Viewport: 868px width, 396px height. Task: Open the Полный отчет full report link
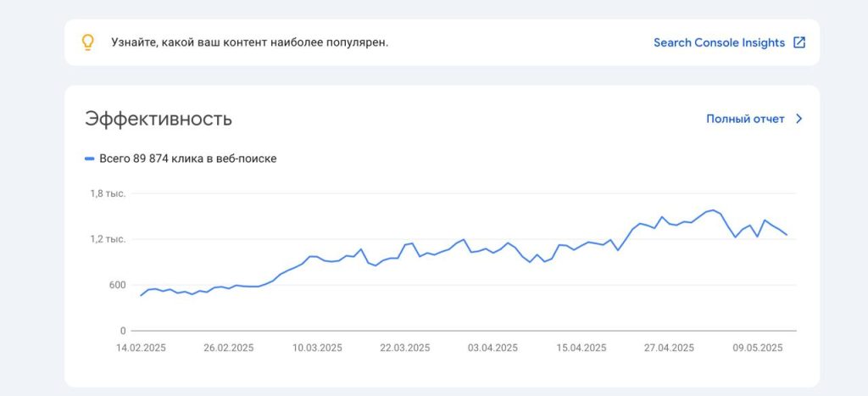pos(745,119)
